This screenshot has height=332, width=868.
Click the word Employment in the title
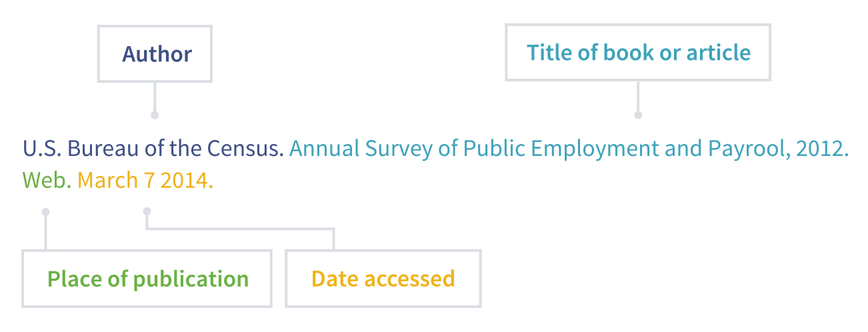(595, 148)
